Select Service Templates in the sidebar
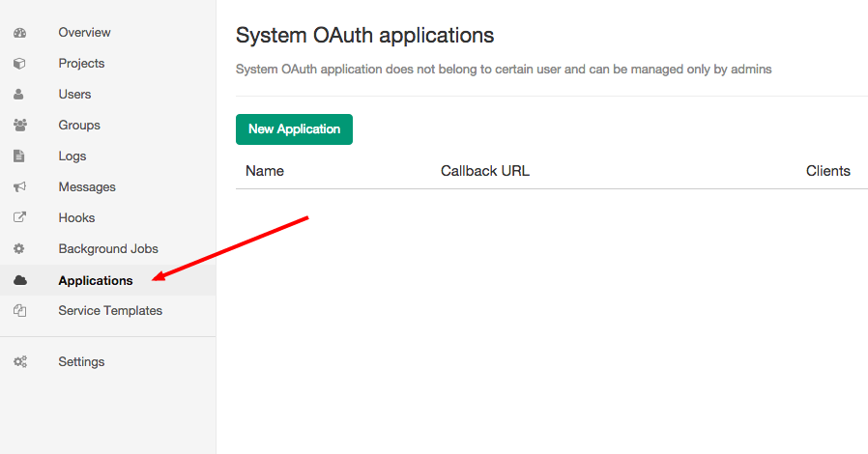The width and height of the screenshot is (868, 454). coord(110,311)
